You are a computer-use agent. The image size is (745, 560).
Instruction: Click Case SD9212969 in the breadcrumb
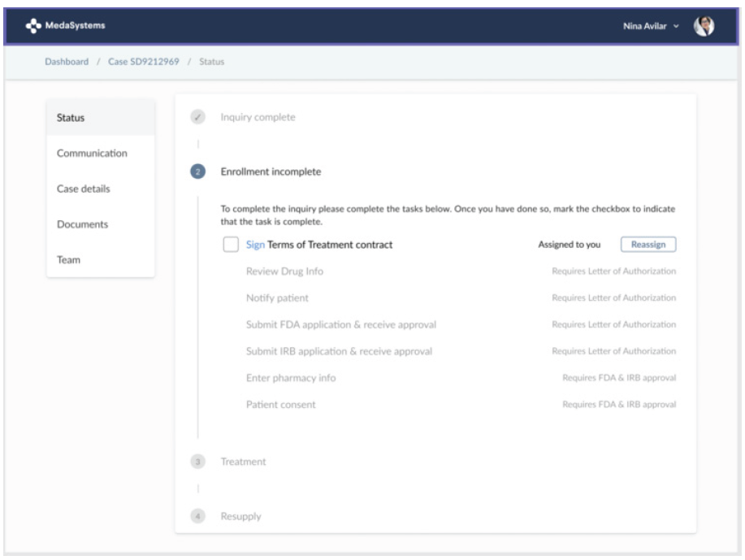coord(145,62)
